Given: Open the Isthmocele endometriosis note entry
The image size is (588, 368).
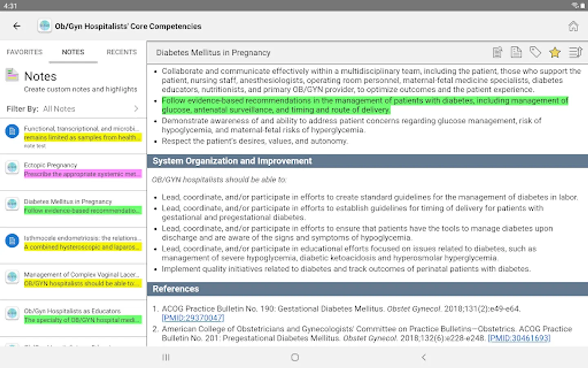Looking at the screenshot, I should (x=73, y=245).
